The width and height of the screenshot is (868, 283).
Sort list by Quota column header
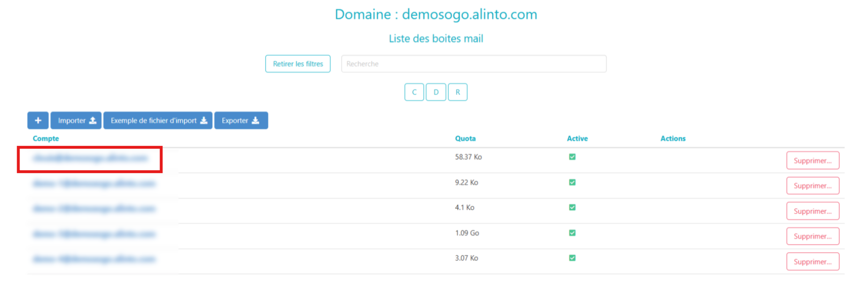465,139
